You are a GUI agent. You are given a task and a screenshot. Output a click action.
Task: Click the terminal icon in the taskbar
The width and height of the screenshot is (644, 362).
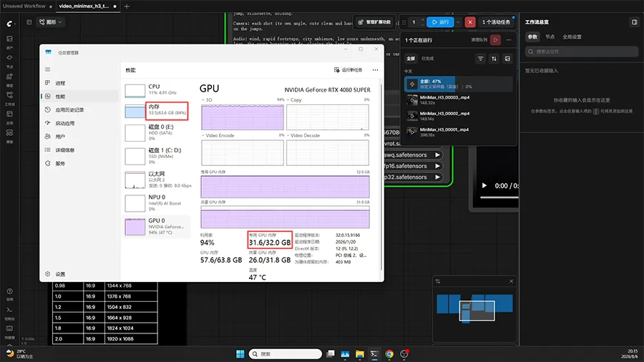[x=374, y=354]
